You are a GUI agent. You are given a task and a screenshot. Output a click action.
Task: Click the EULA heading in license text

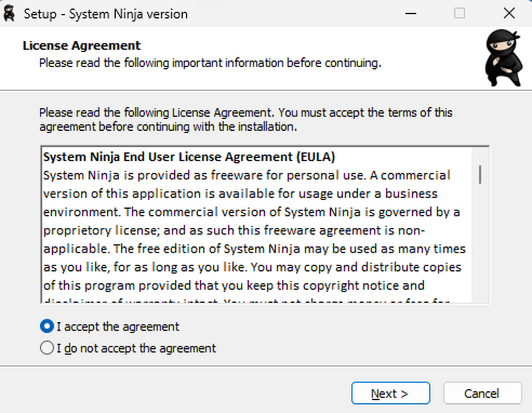click(x=189, y=157)
